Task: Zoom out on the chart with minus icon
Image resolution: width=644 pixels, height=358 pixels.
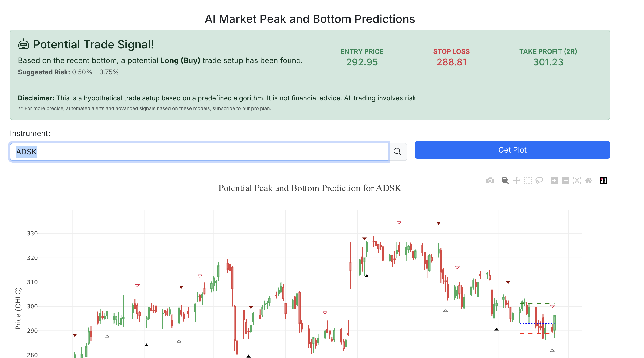Action: click(565, 180)
